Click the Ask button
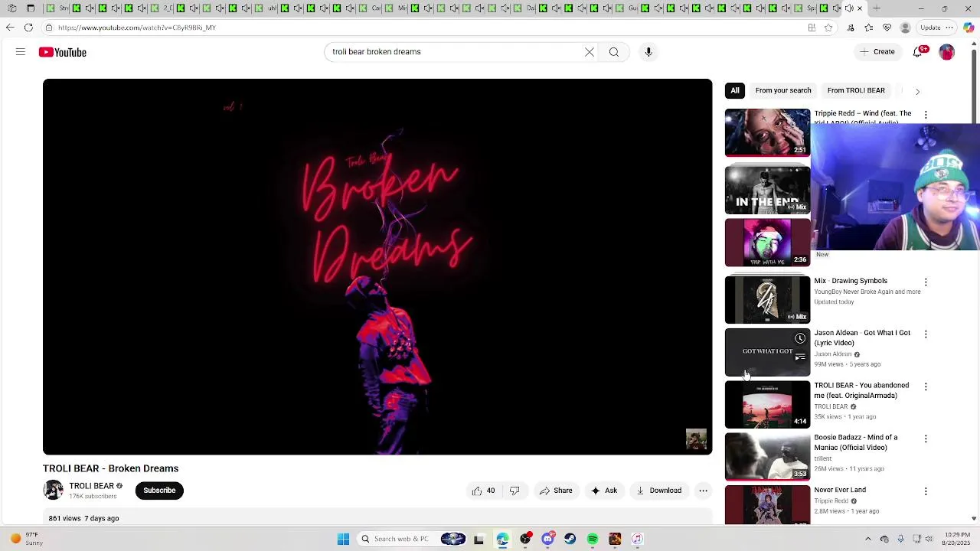The width and height of the screenshot is (980, 551). click(604, 491)
